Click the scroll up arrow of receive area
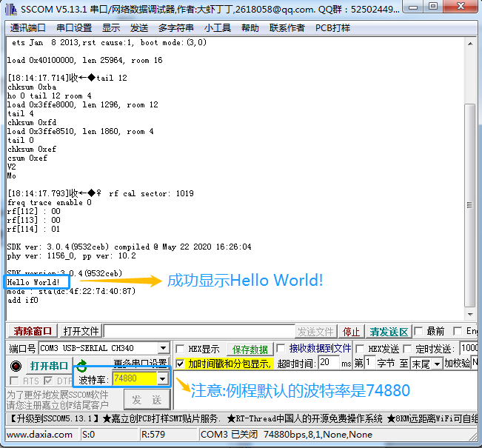 470,44
